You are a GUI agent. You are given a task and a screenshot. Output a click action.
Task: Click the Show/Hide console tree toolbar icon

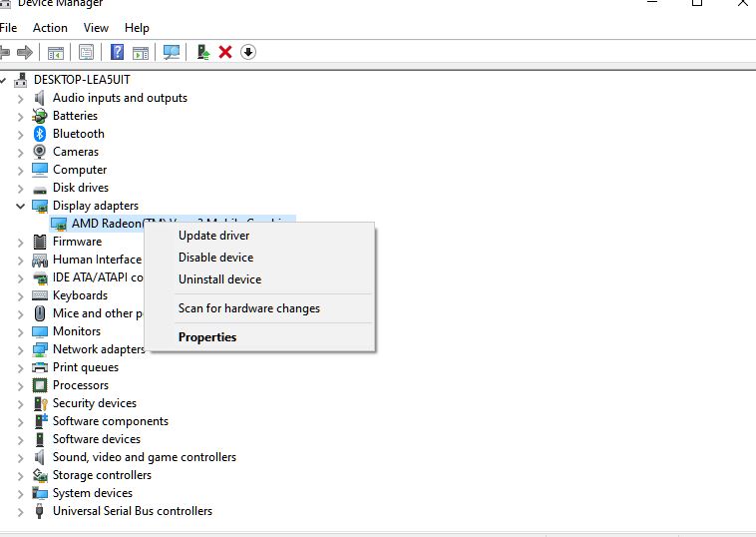coord(56,52)
